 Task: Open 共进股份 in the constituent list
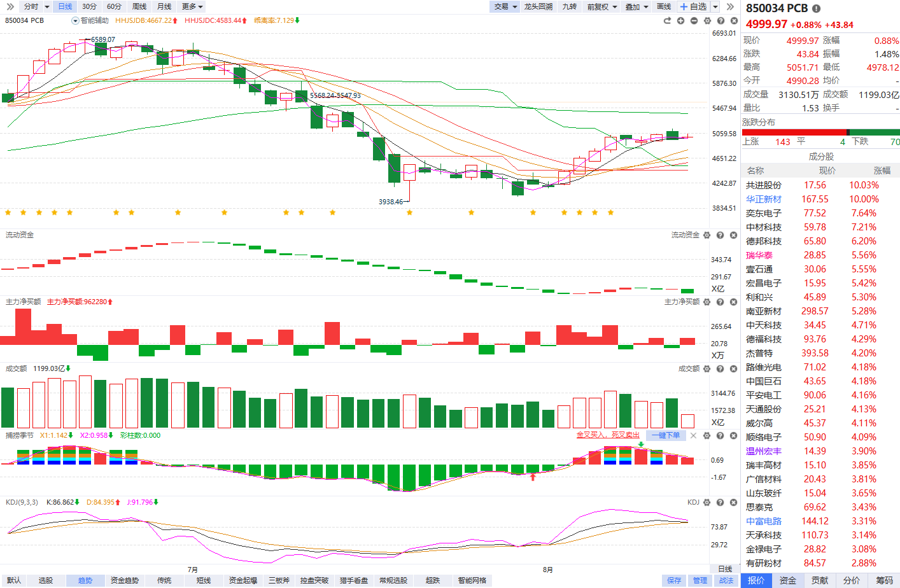point(764,185)
